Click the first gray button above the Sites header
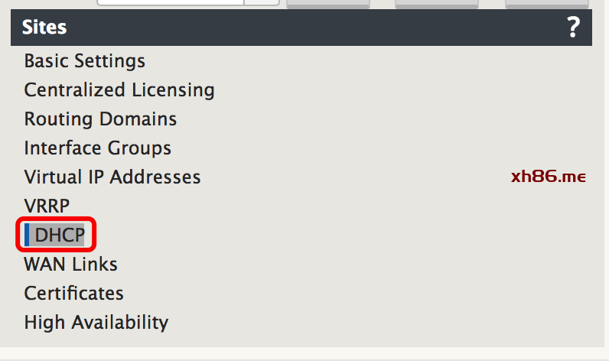 click(x=328, y=4)
